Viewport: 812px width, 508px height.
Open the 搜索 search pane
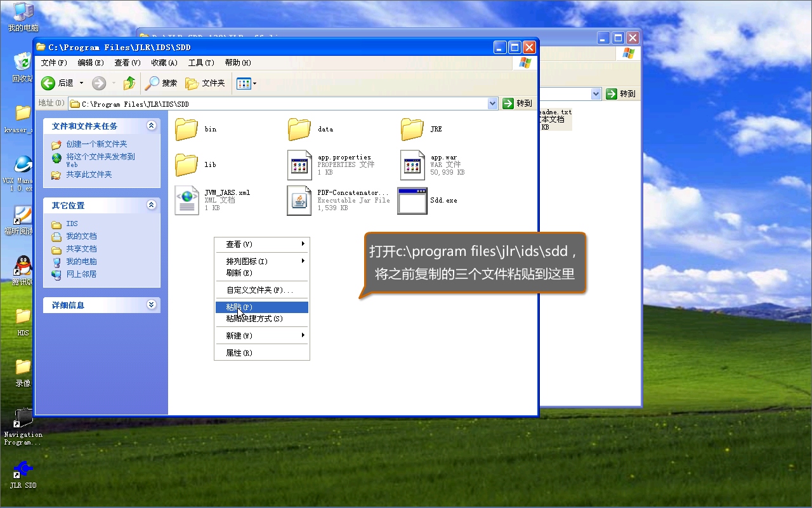161,83
